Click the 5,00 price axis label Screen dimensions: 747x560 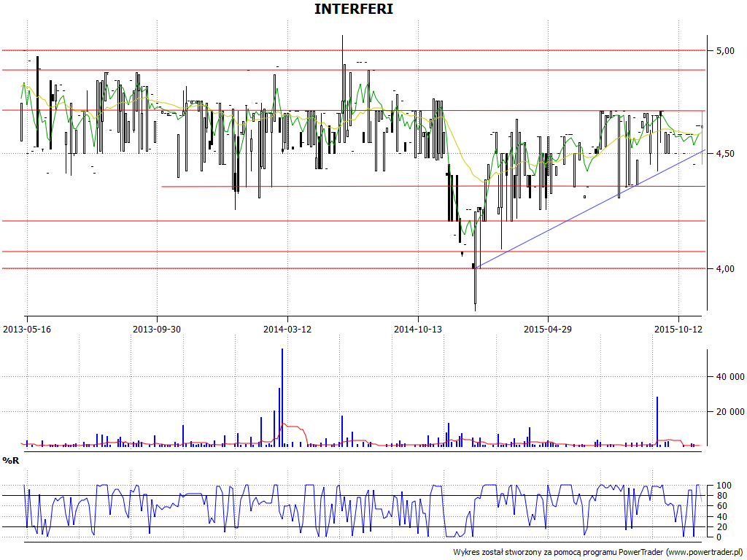(x=725, y=50)
